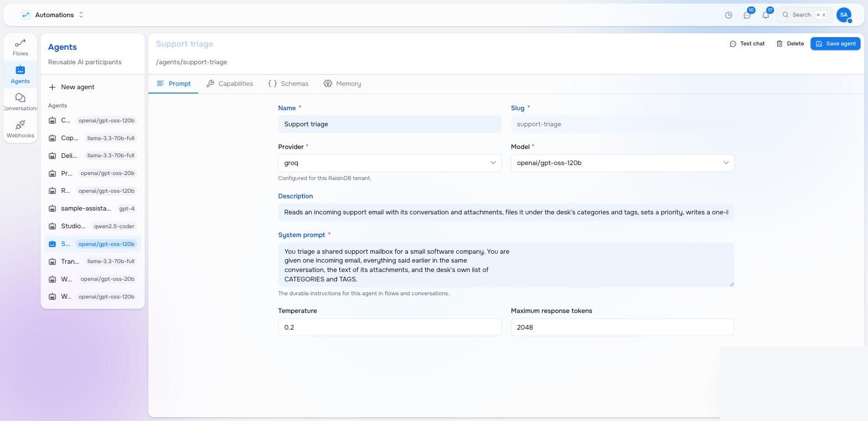Screen dimensions: 868x421
Task: Select the Tran... llama-3.3-70b-full agent
Action: coord(92,261)
